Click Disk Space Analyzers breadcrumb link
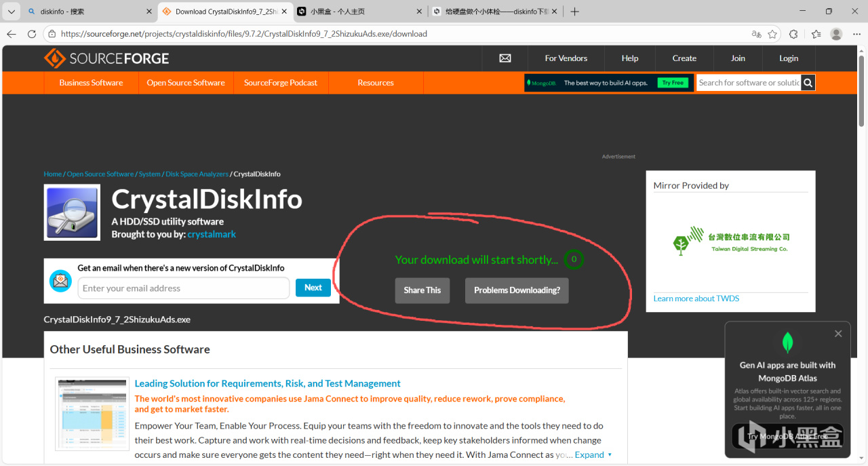Image resolution: width=868 pixels, height=466 pixels. [x=197, y=174]
